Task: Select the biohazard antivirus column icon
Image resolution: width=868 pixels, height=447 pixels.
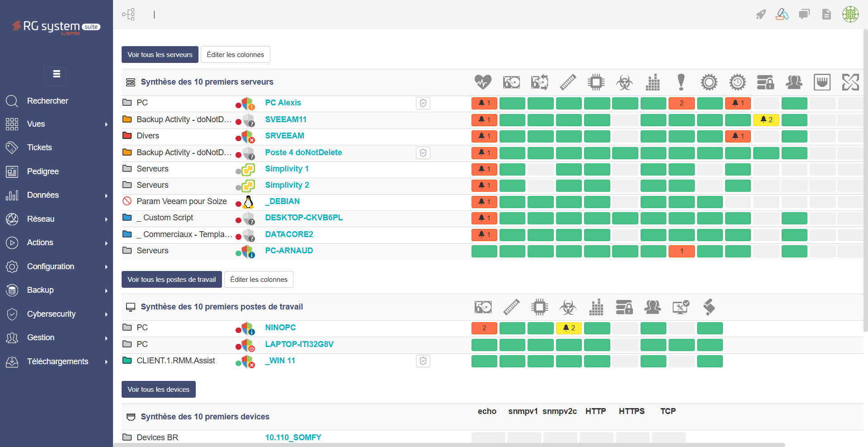Action: (625, 82)
